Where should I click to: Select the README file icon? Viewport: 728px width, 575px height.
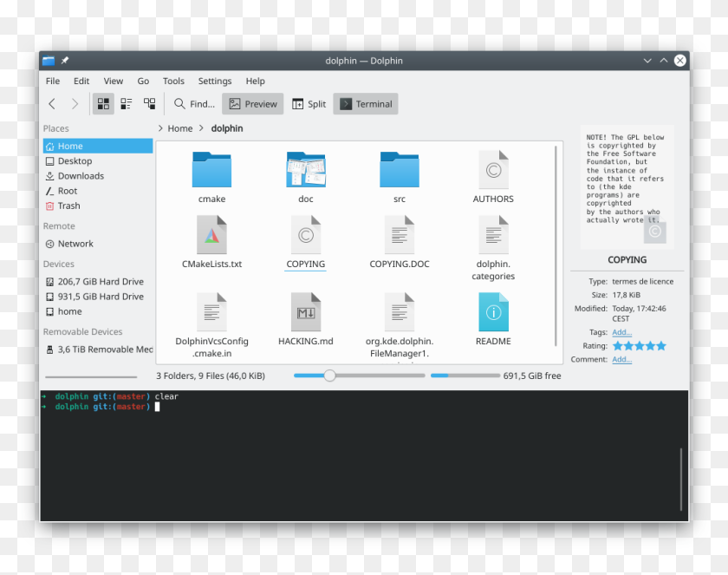point(493,311)
